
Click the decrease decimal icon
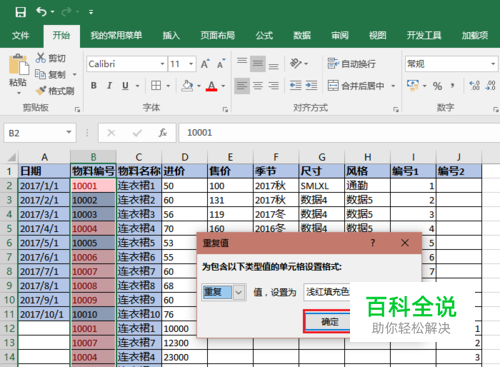click(x=490, y=86)
